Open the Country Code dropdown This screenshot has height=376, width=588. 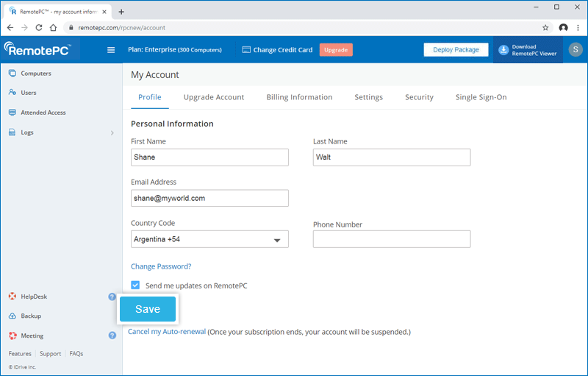209,239
